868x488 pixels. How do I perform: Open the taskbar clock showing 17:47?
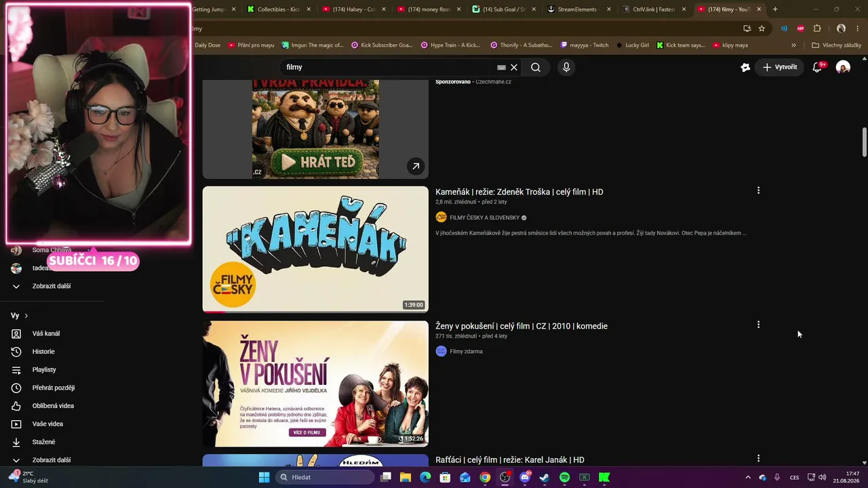(846, 477)
